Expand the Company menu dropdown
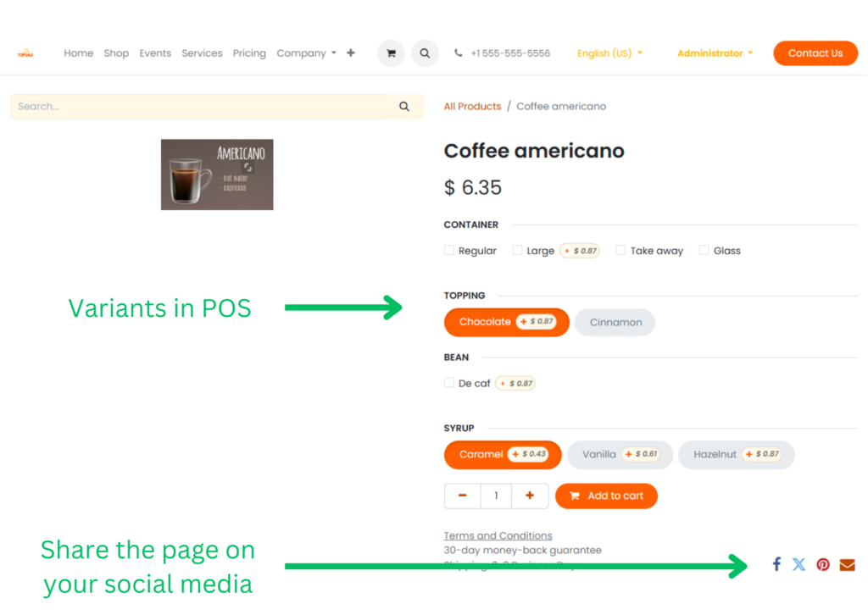 coord(306,53)
